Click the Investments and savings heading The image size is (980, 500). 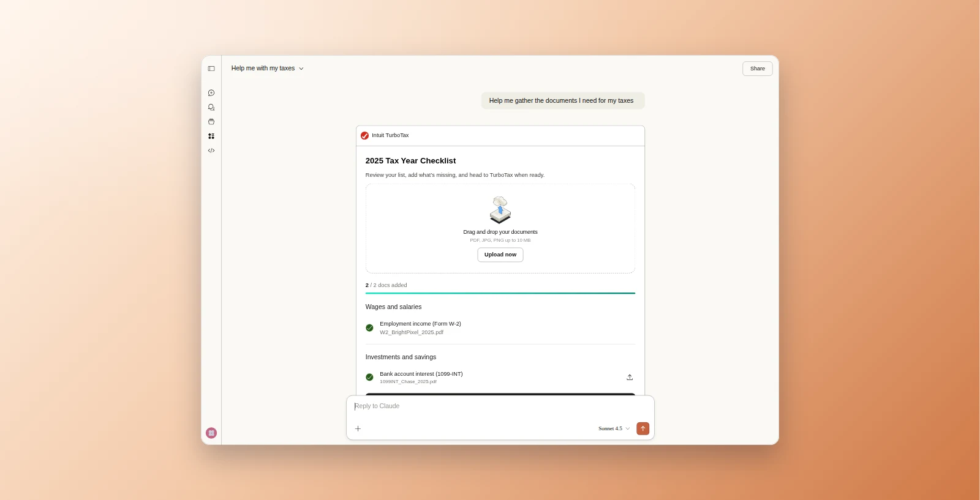(401, 357)
